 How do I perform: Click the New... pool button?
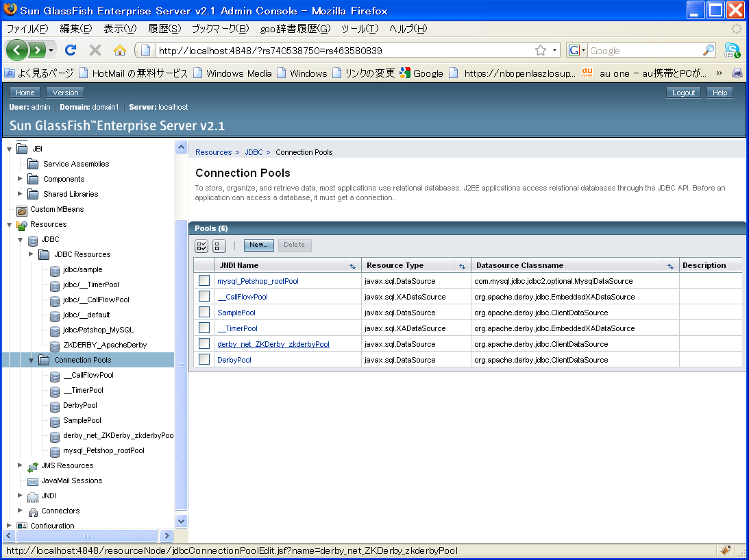[x=258, y=245]
